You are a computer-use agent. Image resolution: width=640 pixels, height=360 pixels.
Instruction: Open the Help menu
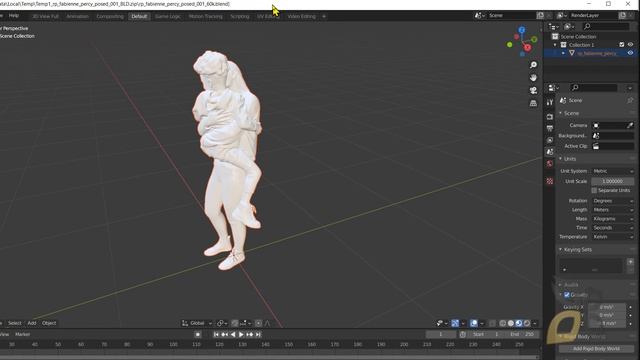(x=14, y=16)
